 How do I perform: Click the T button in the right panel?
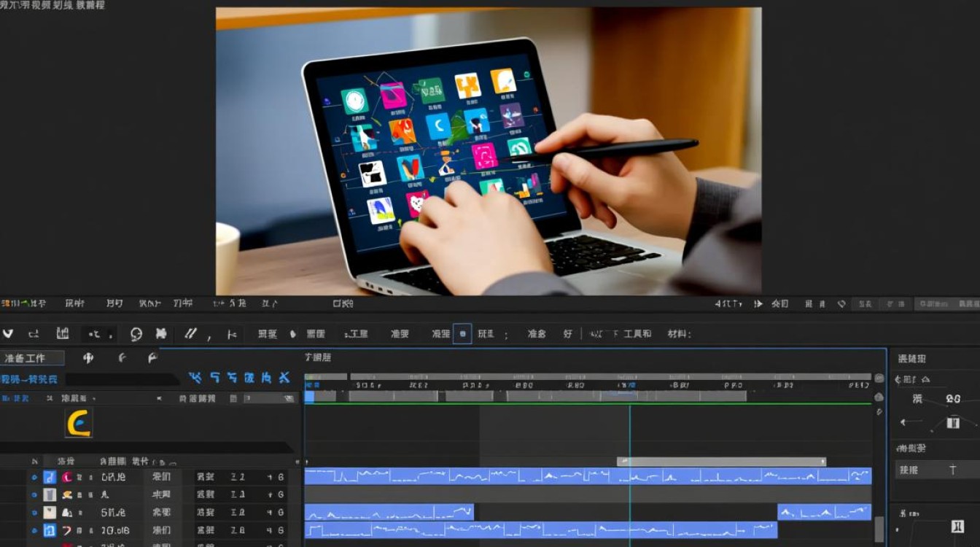click(x=953, y=470)
